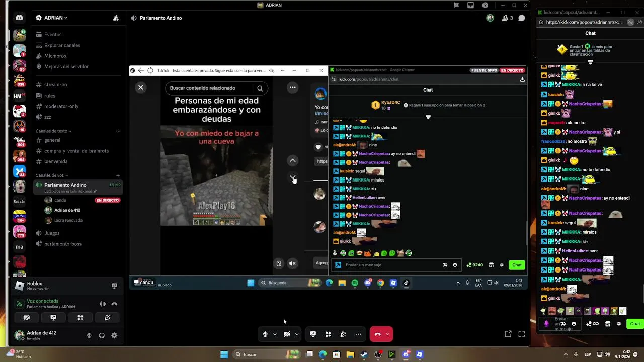The height and width of the screenshot is (362, 644).
Task: Select the stream-on text channel
Action: point(55,85)
